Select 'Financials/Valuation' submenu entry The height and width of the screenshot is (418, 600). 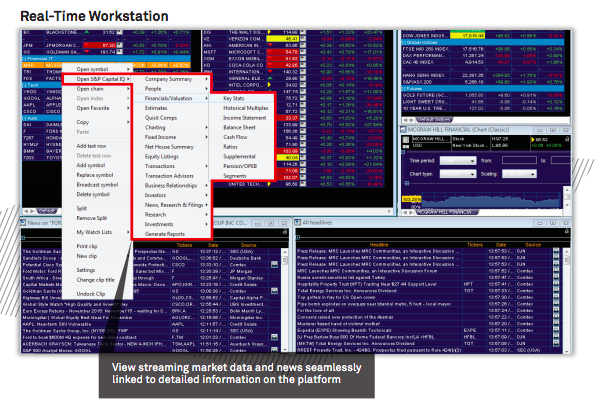(171, 98)
